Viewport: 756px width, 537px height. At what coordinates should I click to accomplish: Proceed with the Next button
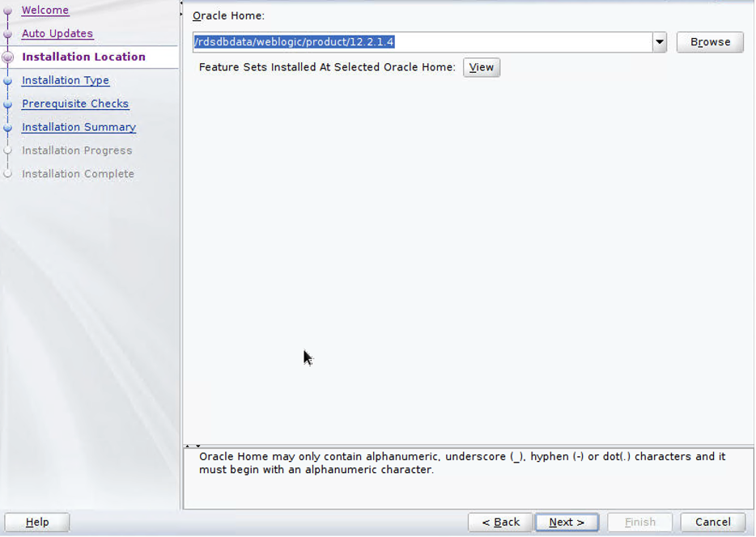[567, 522]
